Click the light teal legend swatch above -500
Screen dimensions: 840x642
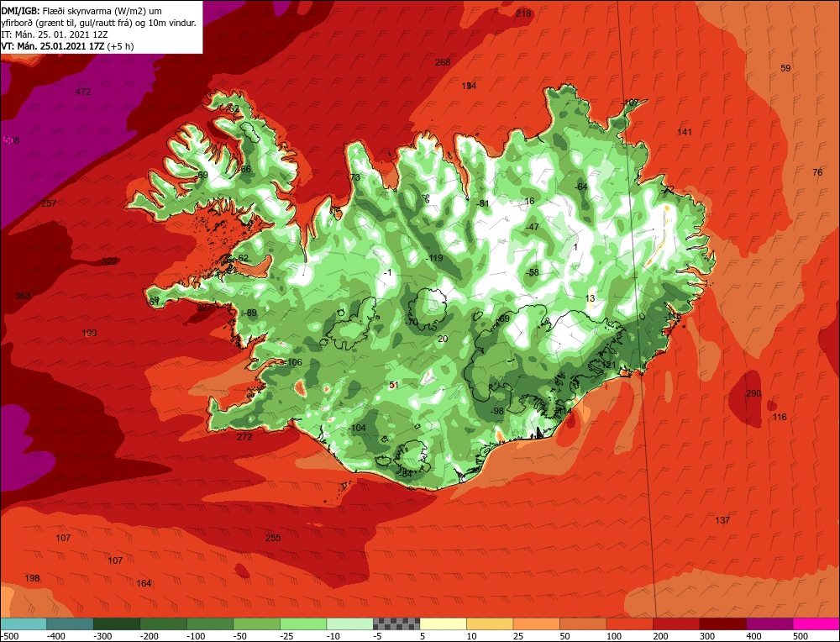[x=24, y=624]
